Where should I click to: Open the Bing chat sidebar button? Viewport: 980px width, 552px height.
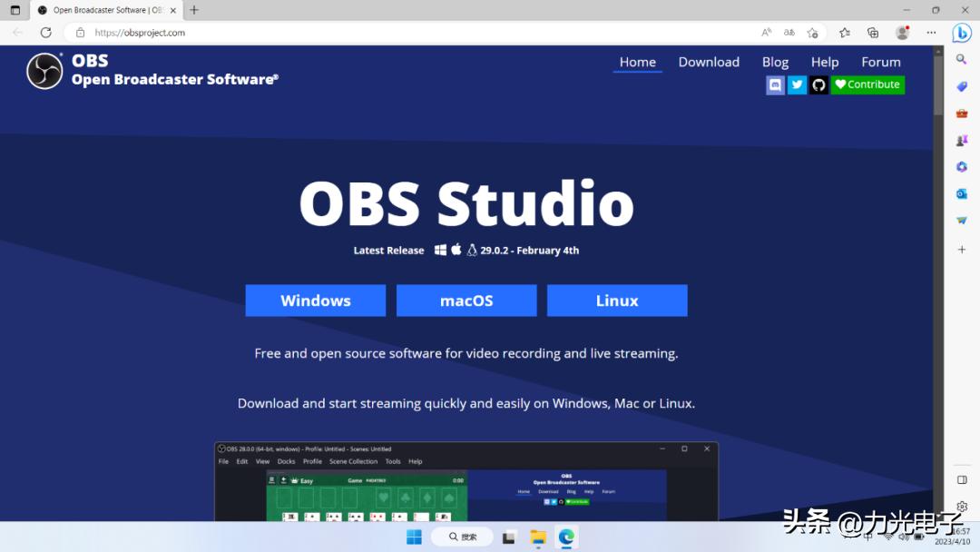961,33
